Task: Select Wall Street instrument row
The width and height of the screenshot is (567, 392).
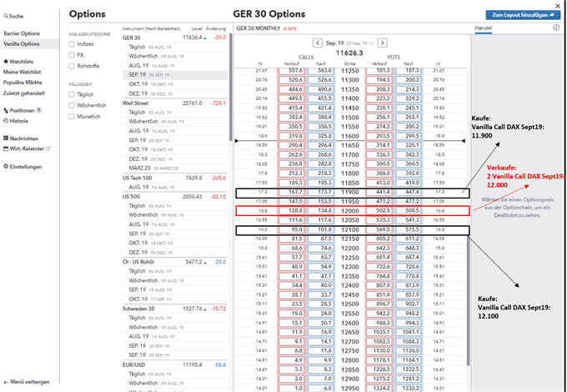Action: (174, 103)
